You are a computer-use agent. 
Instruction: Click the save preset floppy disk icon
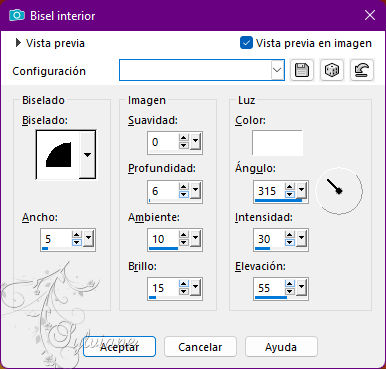click(x=302, y=70)
